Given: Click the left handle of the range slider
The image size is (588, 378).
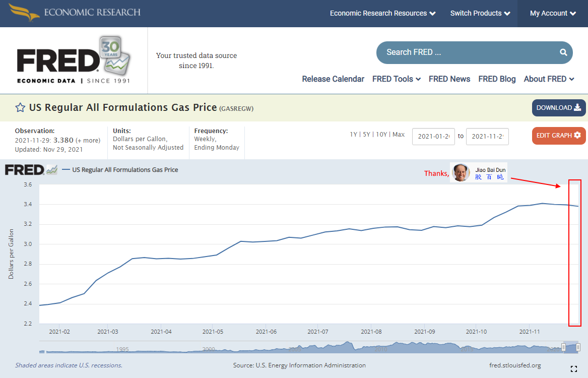Looking at the screenshot, I should 563,347.
